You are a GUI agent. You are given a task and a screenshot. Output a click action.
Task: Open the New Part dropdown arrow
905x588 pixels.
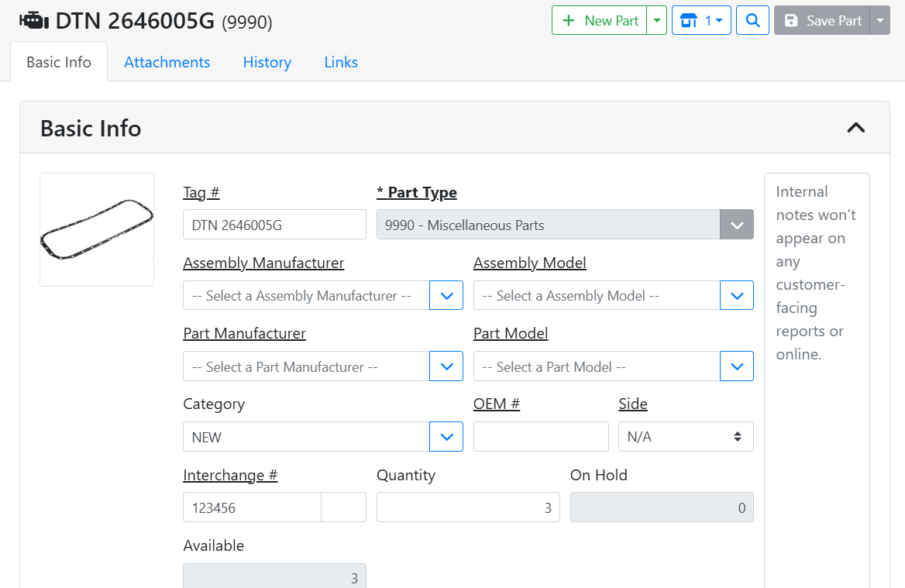[657, 21]
